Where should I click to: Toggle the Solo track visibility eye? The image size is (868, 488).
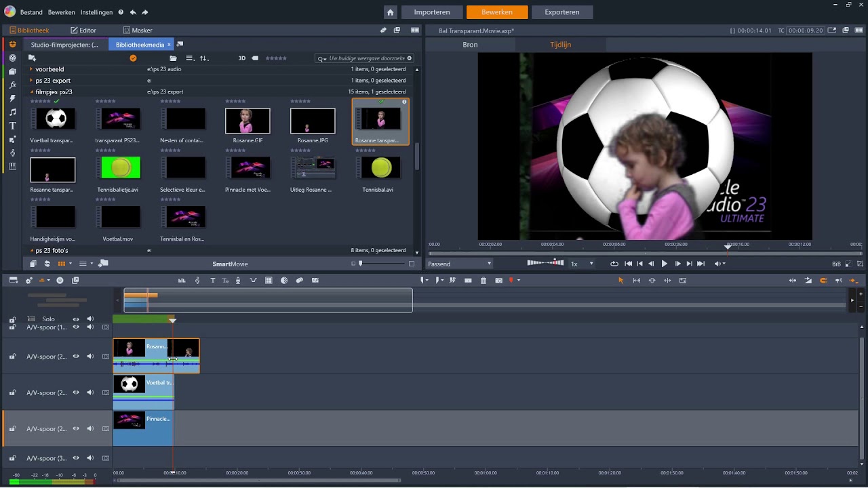tap(76, 319)
